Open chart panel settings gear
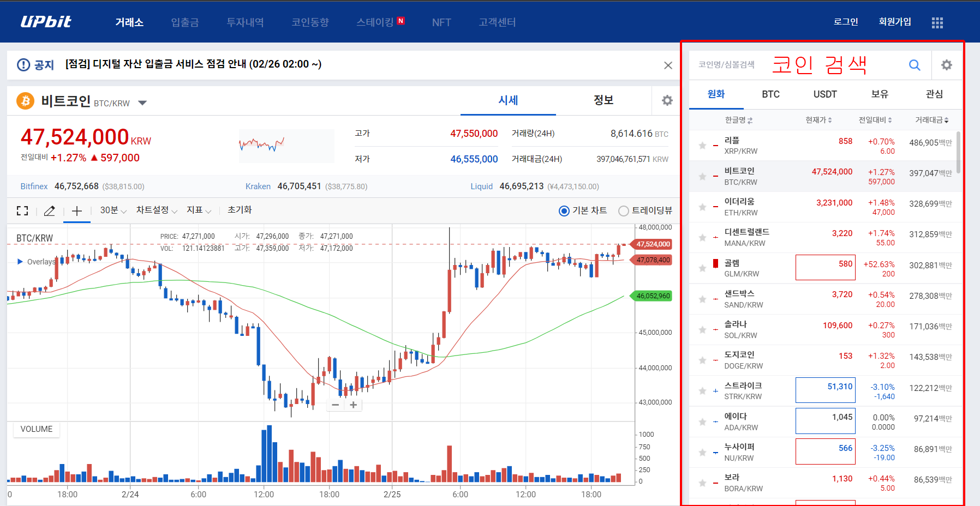 [667, 100]
